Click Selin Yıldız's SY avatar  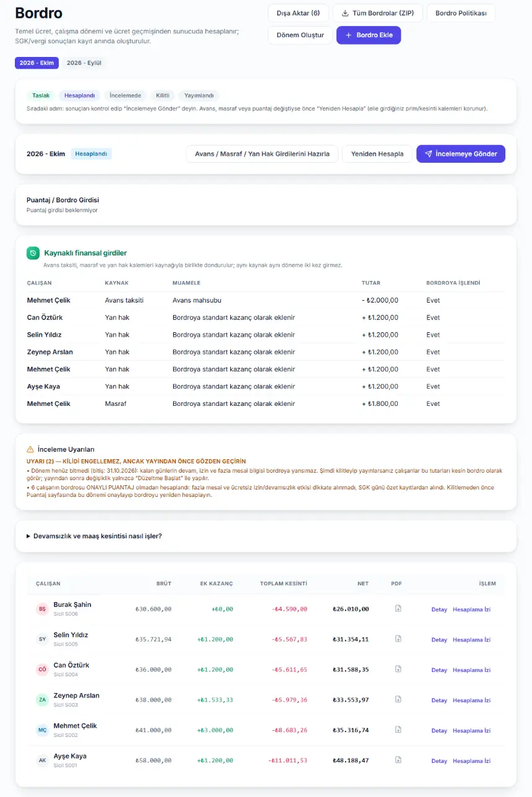42,639
